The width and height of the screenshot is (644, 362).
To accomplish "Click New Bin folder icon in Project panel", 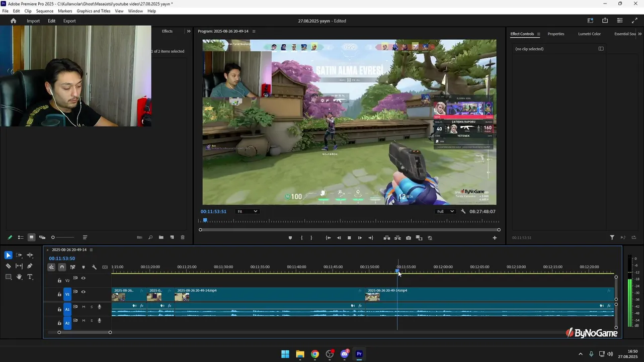I will tap(161, 237).
